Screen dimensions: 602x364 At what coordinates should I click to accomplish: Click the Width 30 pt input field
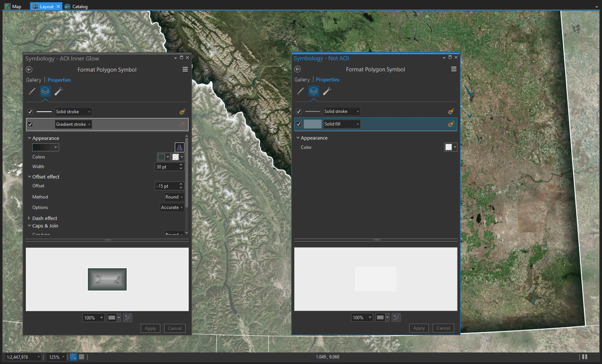coord(166,167)
